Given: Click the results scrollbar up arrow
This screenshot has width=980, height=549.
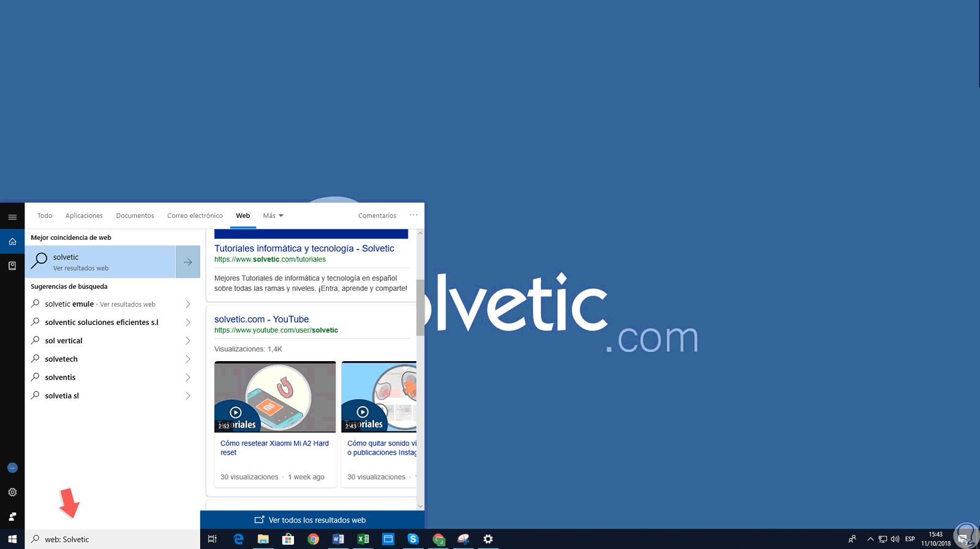Looking at the screenshot, I should [420, 233].
